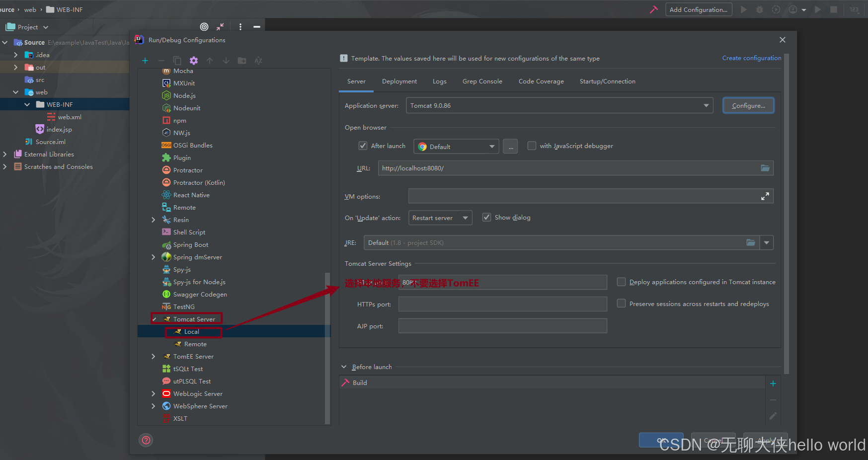Screen dimensions: 868x460
Task: Click the AJP port input field
Action: click(x=503, y=326)
